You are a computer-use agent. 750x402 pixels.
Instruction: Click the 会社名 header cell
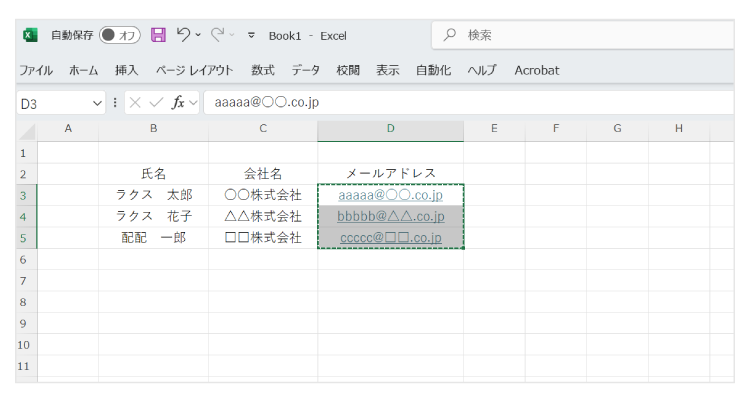263,174
